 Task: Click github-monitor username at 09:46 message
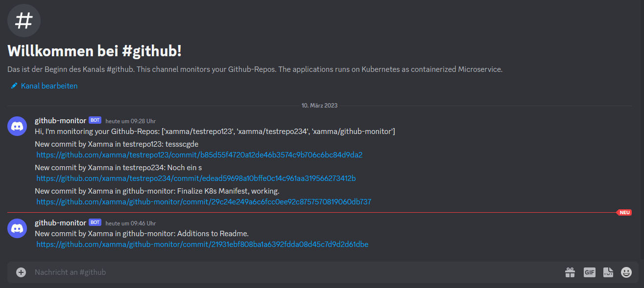click(60, 222)
